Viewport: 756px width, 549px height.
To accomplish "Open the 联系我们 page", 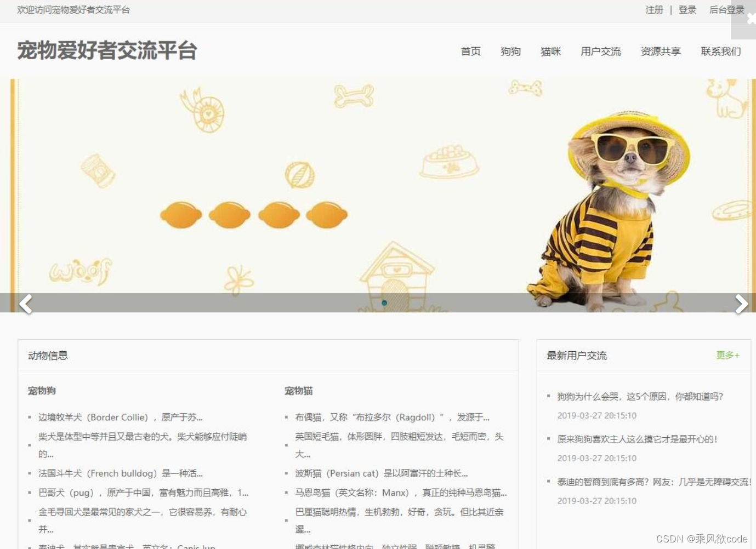I will (720, 51).
